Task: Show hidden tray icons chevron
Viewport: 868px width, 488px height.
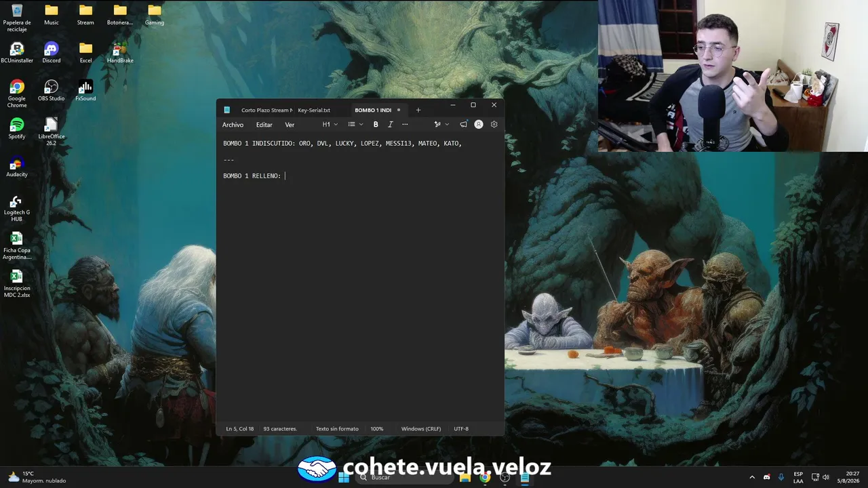Action: [751, 477]
